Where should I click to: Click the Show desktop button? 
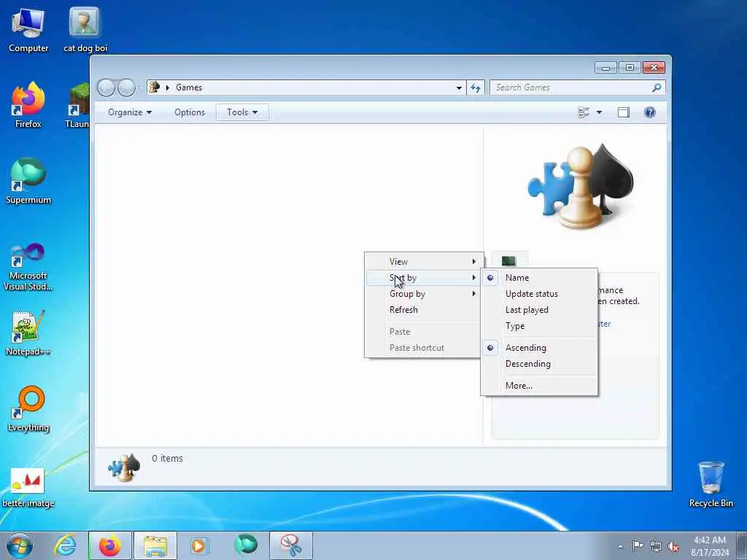742,545
